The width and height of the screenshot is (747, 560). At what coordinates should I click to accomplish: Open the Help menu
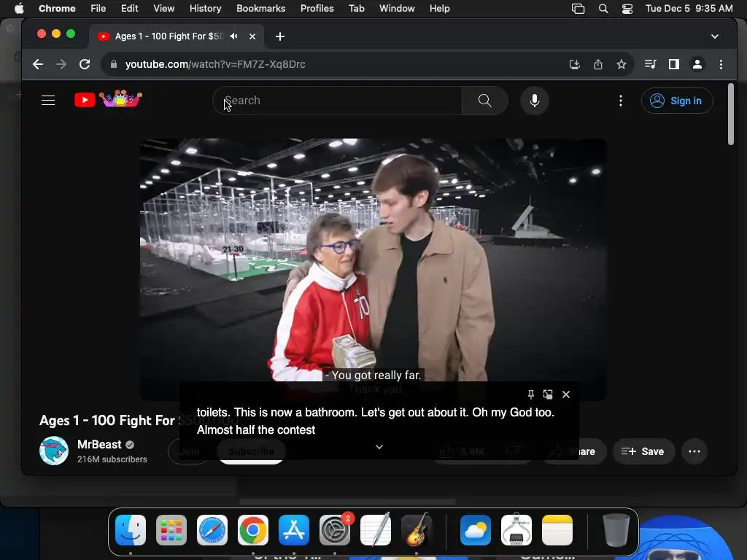point(439,8)
